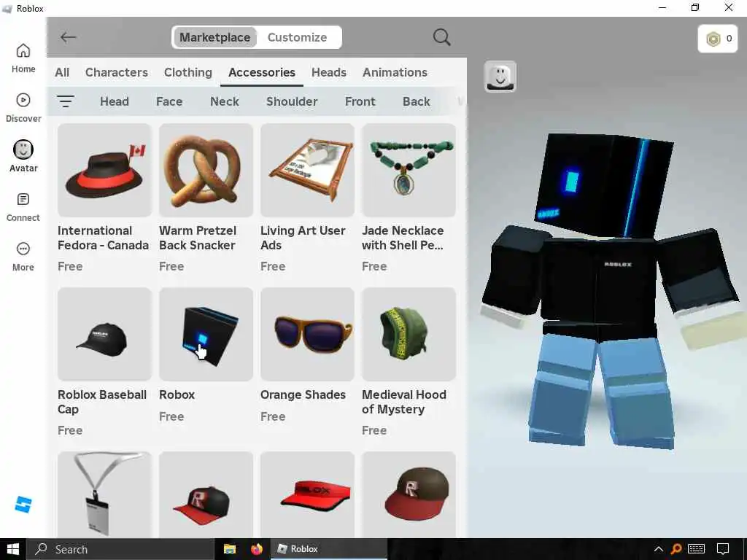Click the orange search tray icon
Screen dimensions: 747x560
(676, 549)
